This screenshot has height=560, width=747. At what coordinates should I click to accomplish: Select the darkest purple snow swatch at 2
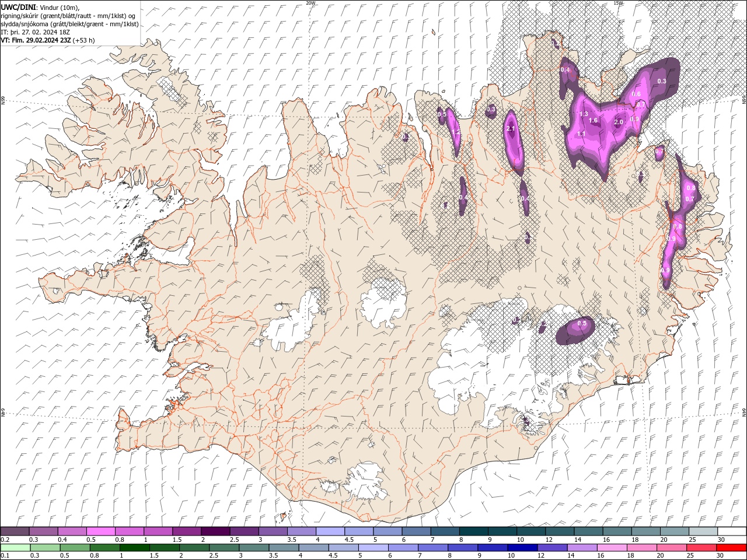point(215,531)
